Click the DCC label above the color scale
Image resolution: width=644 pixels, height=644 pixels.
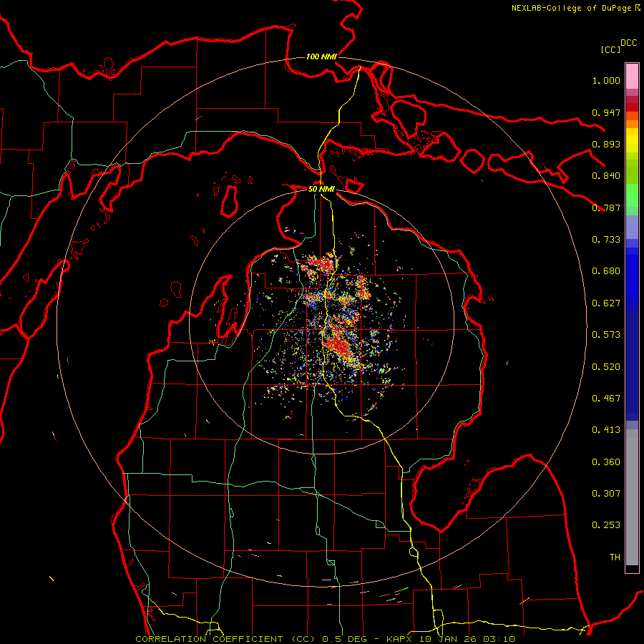tap(629, 43)
